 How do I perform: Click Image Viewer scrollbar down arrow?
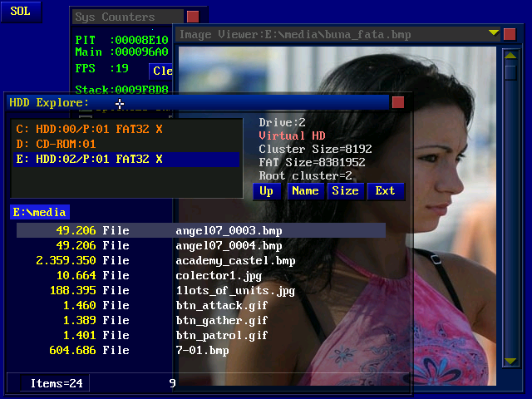[510, 361]
